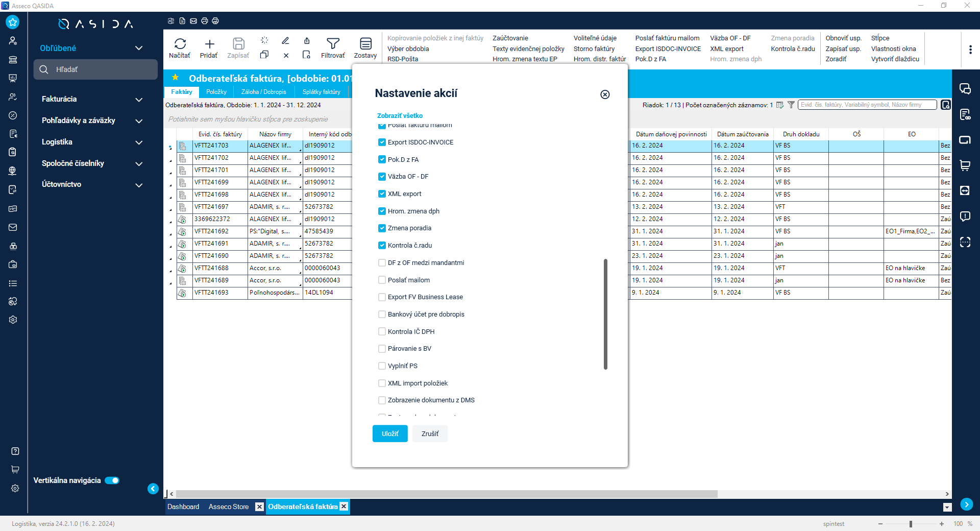Enable the Poslať mailom checkbox

(x=382, y=280)
